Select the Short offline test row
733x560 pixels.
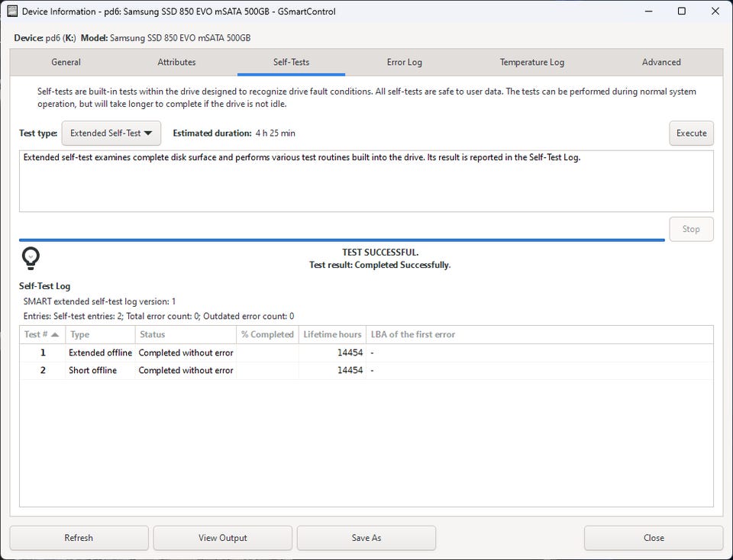coord(366,370)
